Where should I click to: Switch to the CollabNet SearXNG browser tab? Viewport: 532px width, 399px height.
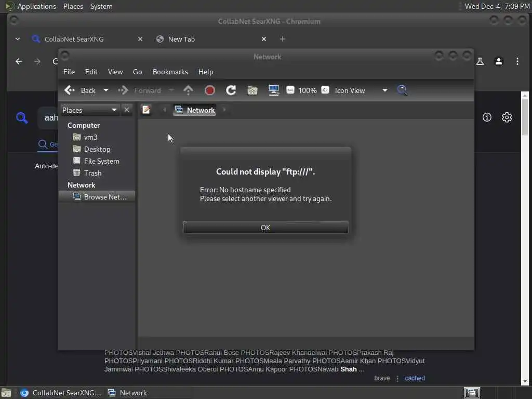74,39
